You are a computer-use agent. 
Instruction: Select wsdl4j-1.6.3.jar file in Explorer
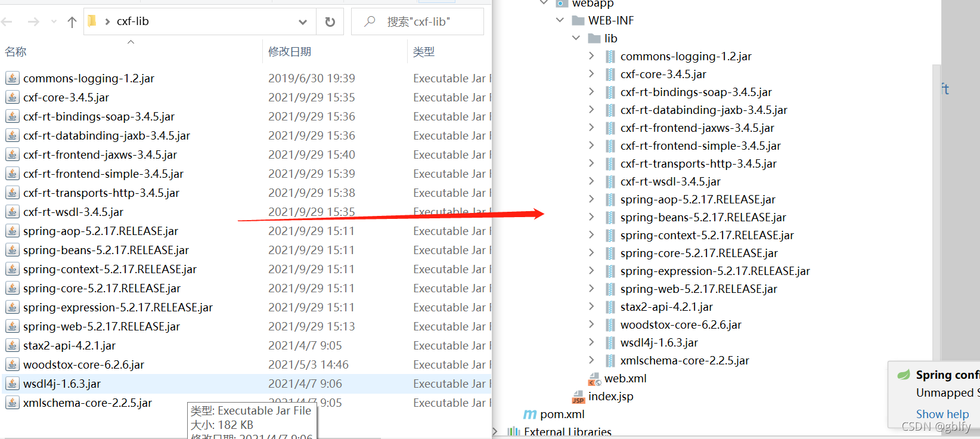[x=62, y=384]
